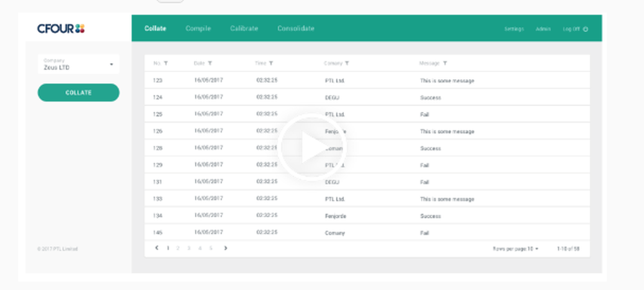Screen dimensions: 644x290
Task: Select row number 131
Action: tap(367, 182)
